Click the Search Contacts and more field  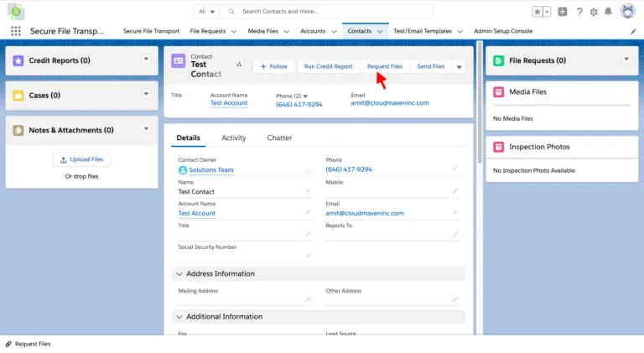tap(326, 12)
